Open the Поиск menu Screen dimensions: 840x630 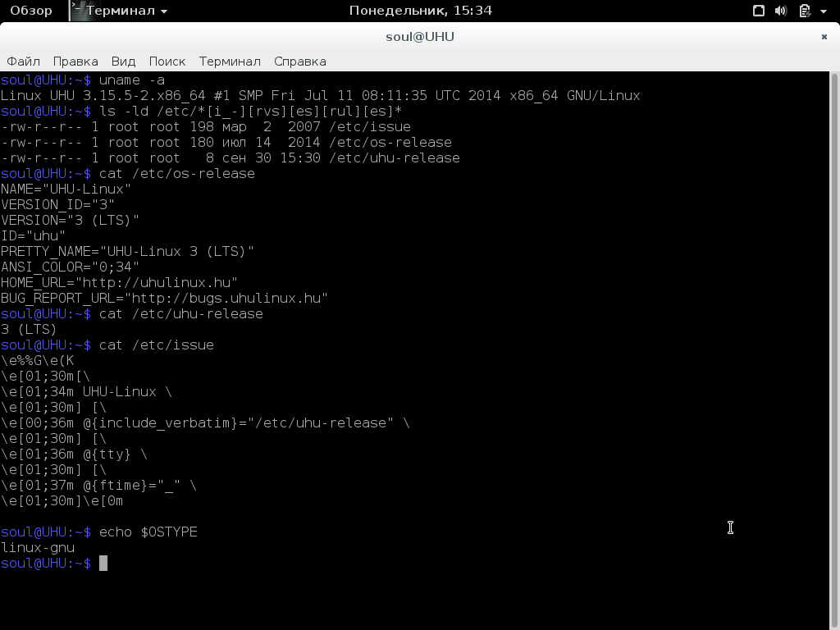(x=167, y=62)
